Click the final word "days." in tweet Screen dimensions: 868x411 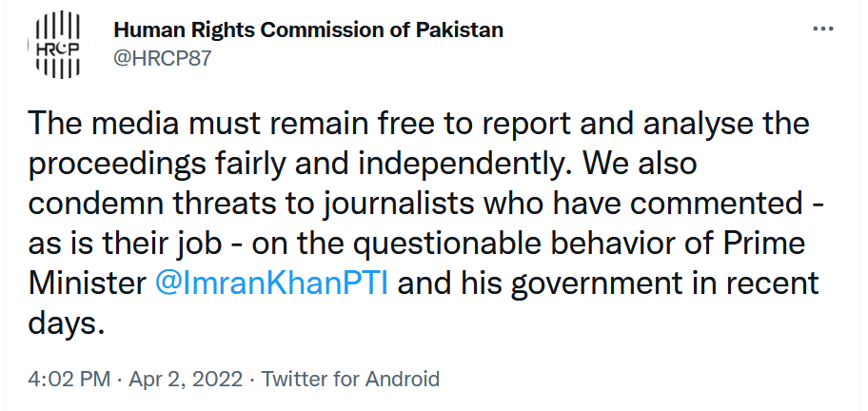66,323
